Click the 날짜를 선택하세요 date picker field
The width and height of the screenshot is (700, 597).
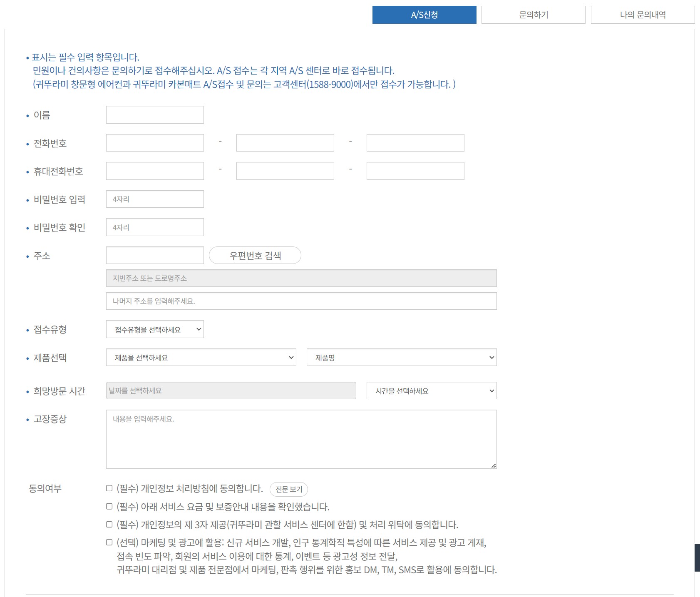231,391
